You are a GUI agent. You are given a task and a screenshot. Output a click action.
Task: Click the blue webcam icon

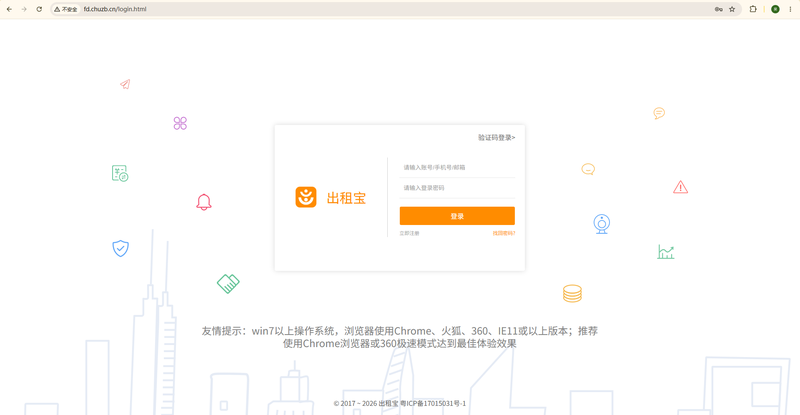[602, 224]
